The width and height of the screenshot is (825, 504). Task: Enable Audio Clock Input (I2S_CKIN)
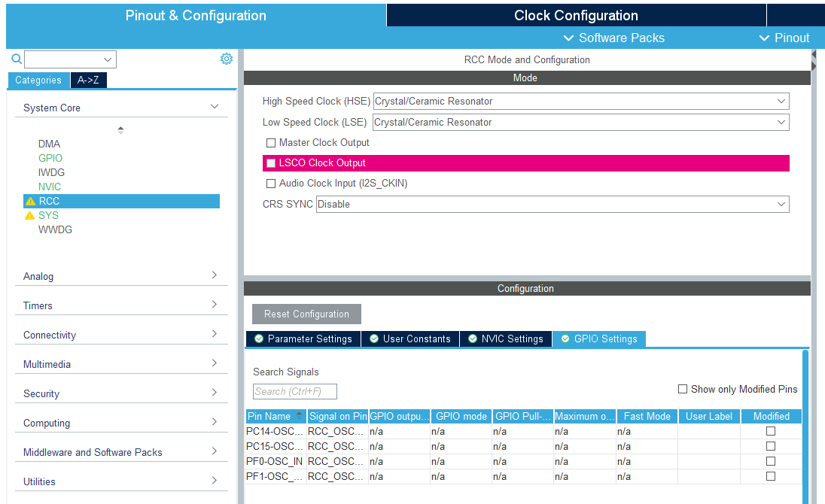(271, 183)
